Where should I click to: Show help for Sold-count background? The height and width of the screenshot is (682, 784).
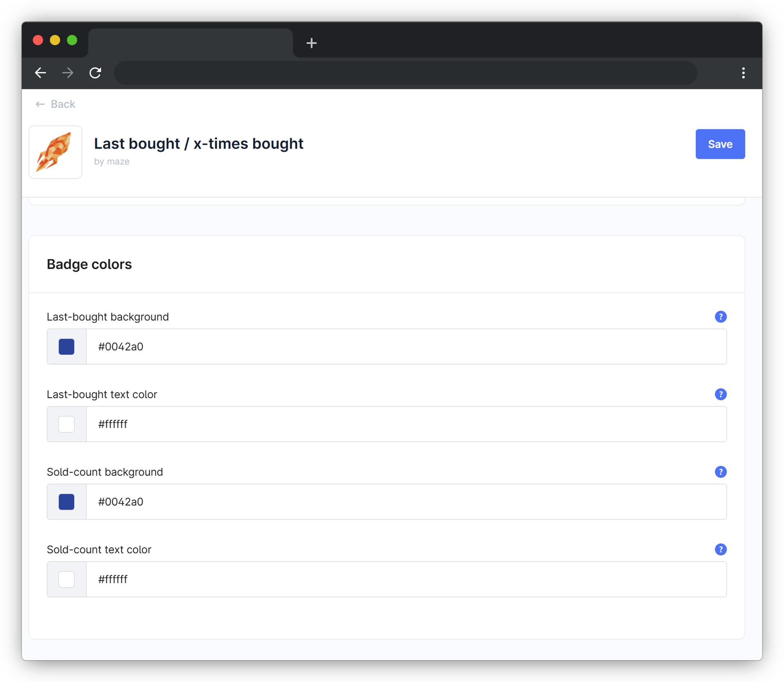point(720,472)
